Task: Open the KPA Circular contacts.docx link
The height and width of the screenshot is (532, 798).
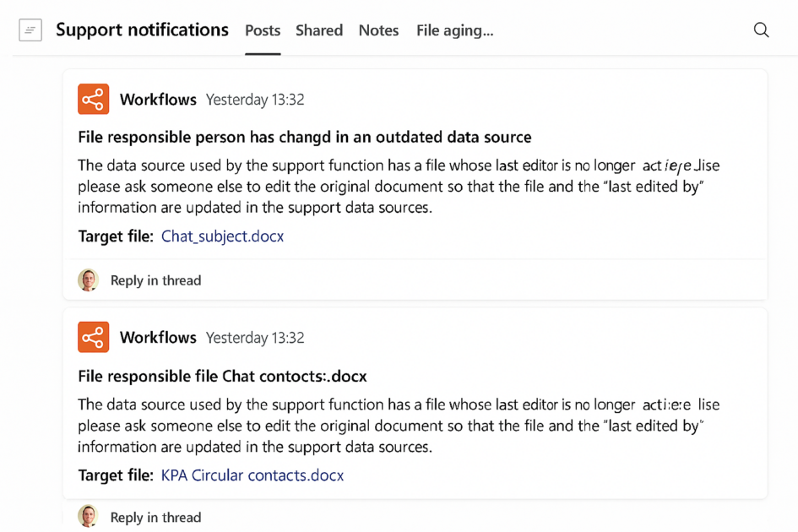Action: click(x=252, y=475)
